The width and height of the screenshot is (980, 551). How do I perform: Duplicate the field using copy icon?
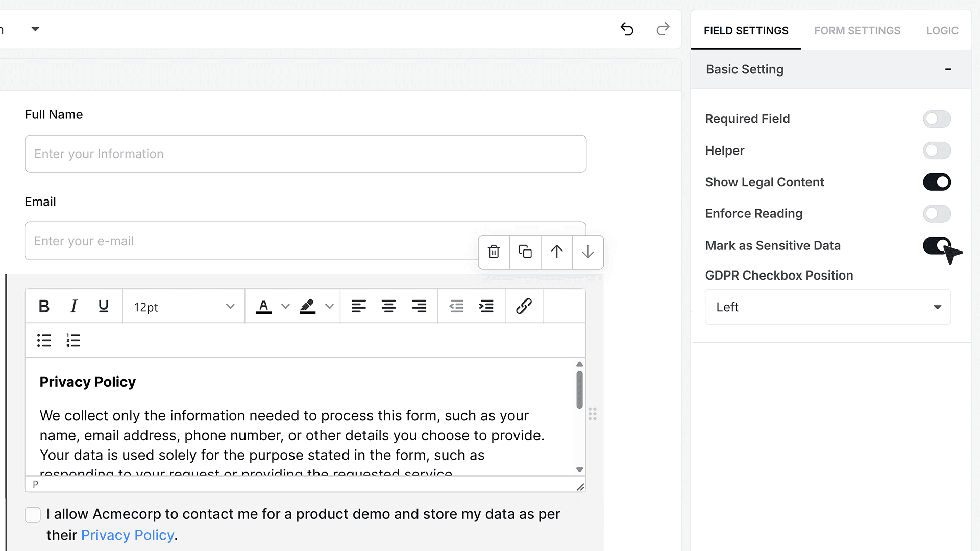525,252
